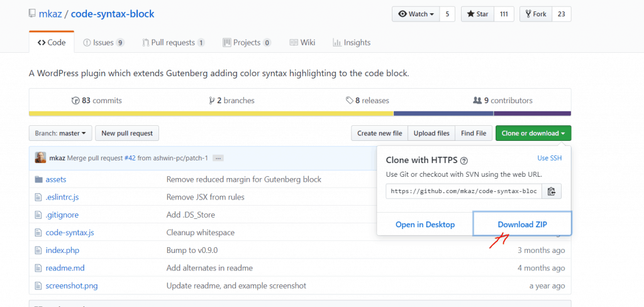Click Download ZIP
This screenshot has height=307, width=644.
522,225
